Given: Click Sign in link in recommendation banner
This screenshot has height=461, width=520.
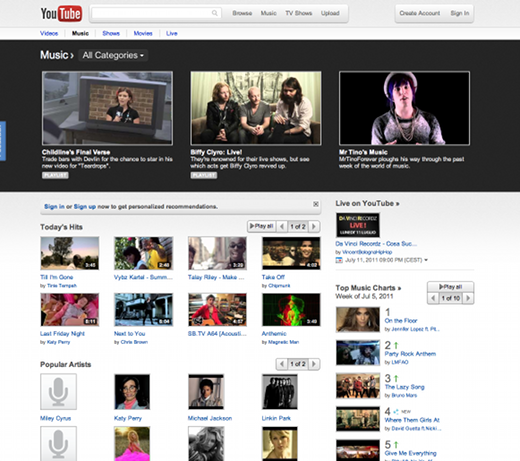Looking at the screenshot, I should click(54, 207).
